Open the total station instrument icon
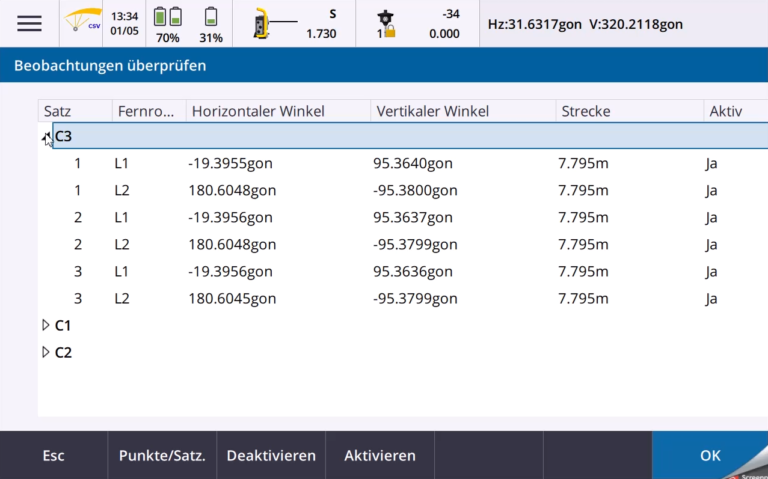The width and height of the screenshot is (768, 479). point(263,24)
